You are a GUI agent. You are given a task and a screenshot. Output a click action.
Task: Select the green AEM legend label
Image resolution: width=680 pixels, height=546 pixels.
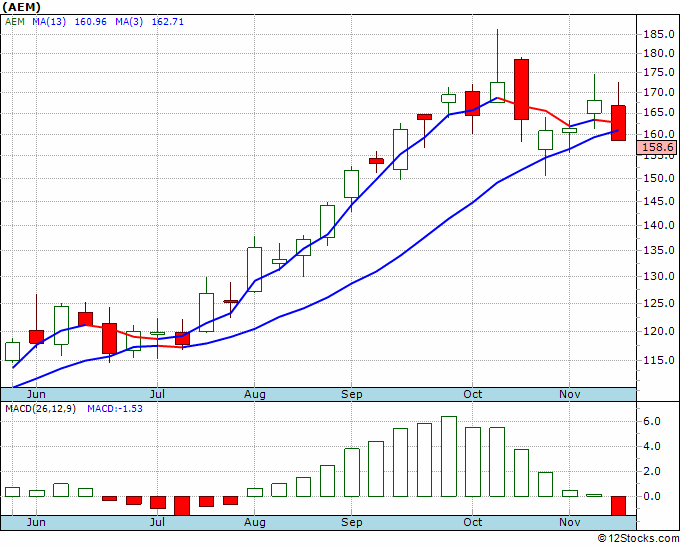[15, 21]
